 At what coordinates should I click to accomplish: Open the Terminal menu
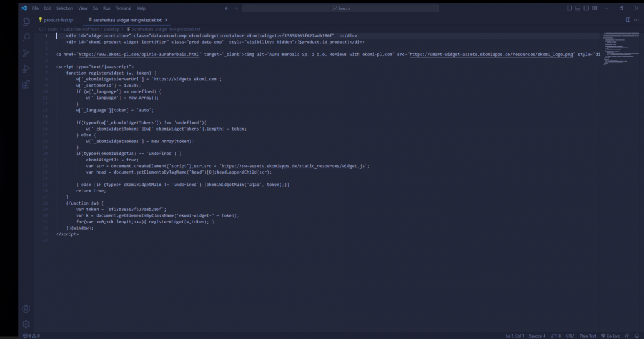123,8
